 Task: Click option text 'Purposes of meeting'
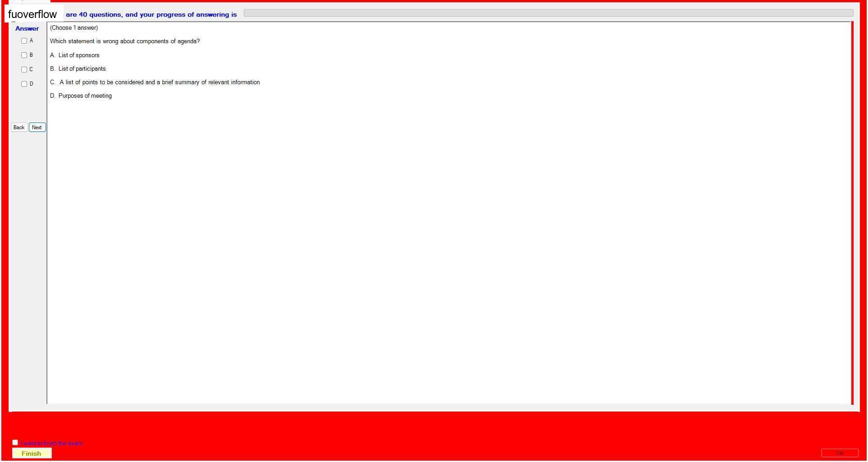[85, 96]
